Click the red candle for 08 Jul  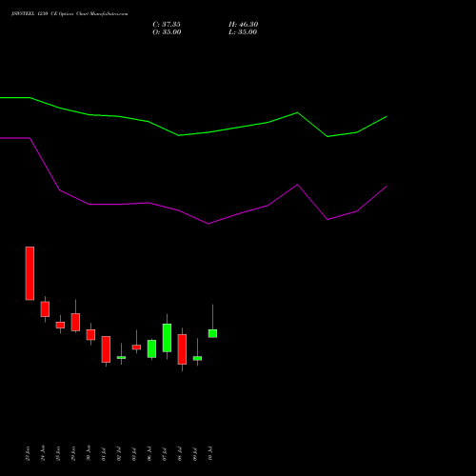pos(182,349)
